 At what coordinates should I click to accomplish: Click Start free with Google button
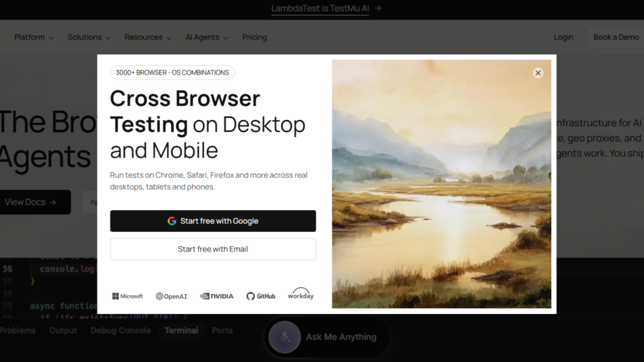pyautogui.click(x=213, y=221)
